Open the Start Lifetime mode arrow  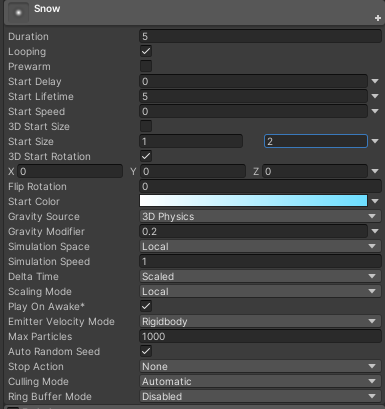pos(375,96)
